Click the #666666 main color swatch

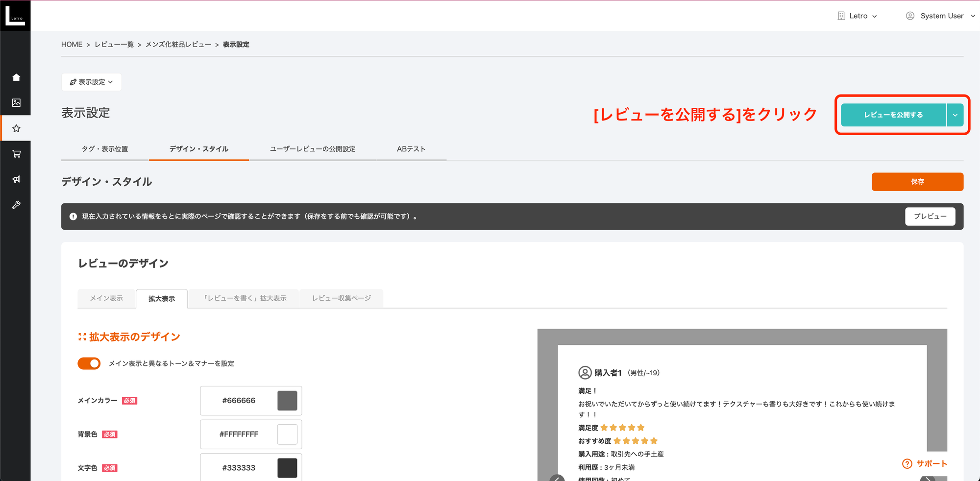(x=287, y=400)
